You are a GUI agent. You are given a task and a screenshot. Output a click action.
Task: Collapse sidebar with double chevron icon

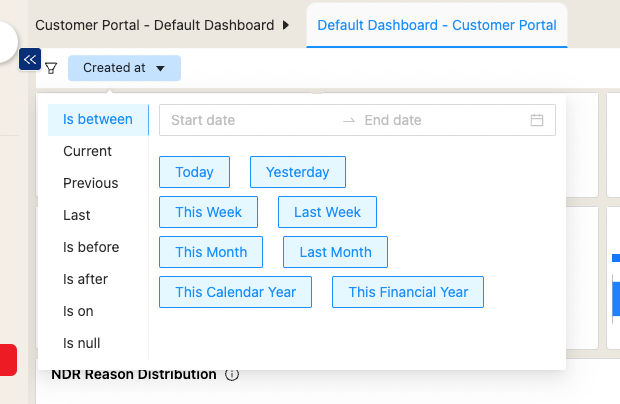pos(30,60)
